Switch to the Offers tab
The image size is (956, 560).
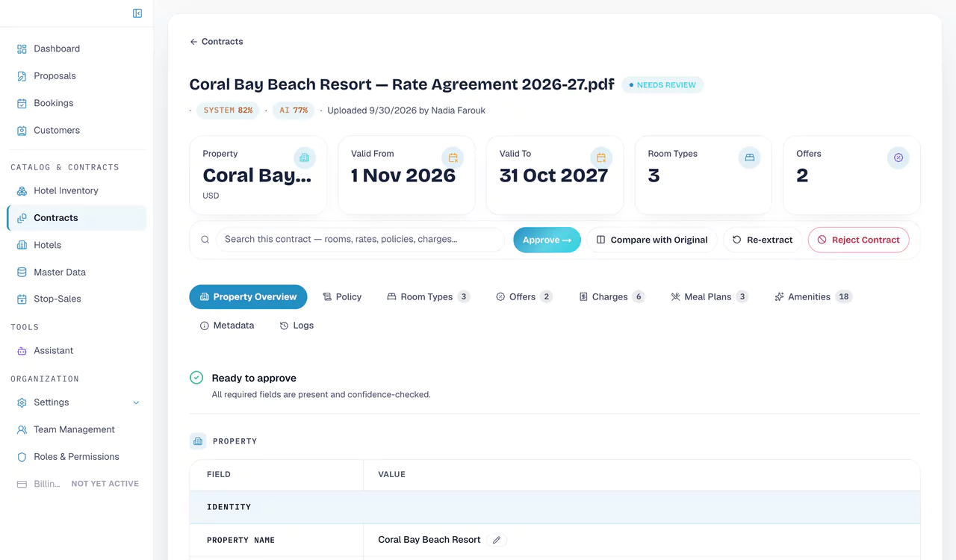point(524,297)
